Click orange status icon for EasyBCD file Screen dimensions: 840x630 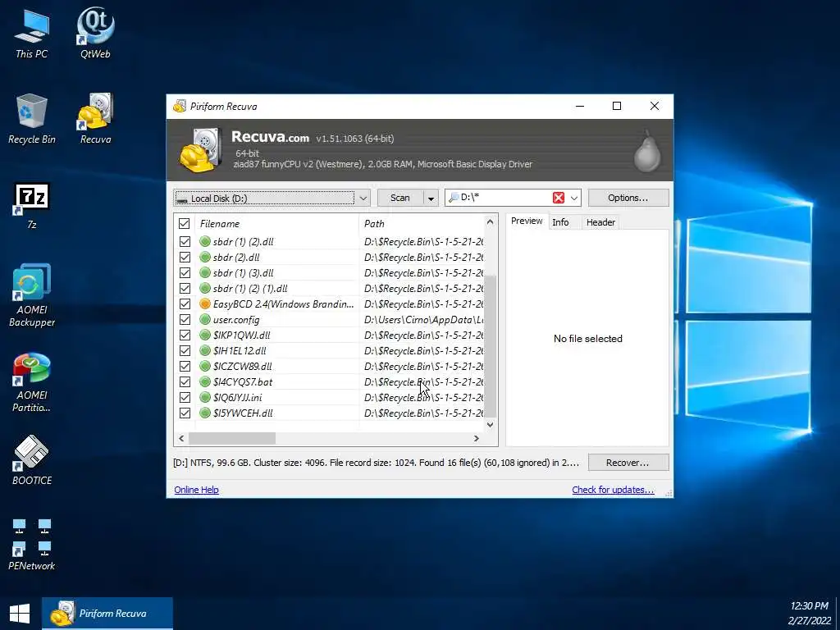pos(204,304)
